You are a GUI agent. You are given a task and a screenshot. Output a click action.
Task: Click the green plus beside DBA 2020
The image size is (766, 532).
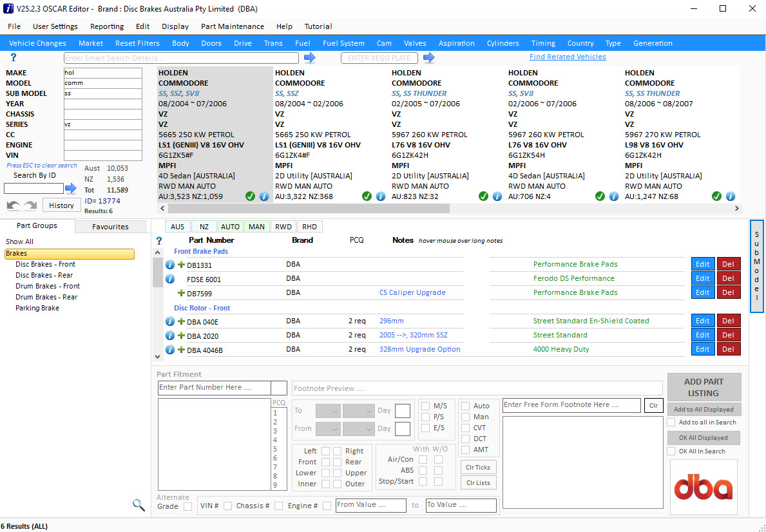(181, 336)
